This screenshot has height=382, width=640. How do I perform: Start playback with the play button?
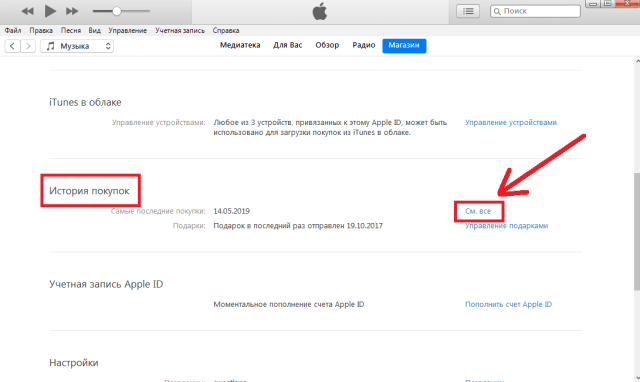pos(50,11)
